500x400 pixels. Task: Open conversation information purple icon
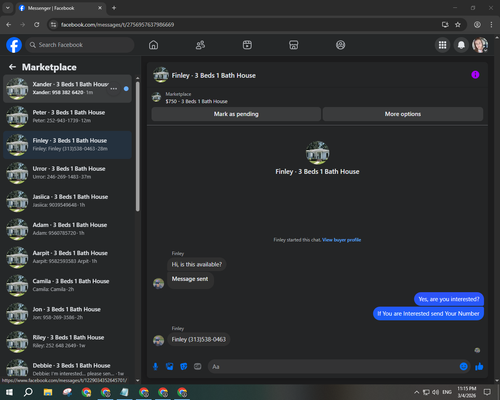click(475, 75)
